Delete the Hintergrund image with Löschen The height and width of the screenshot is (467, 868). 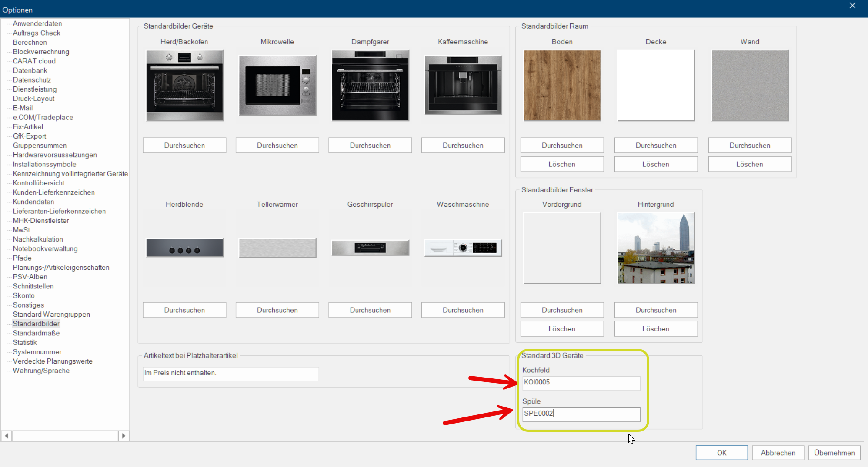click(x=656, y=329)
